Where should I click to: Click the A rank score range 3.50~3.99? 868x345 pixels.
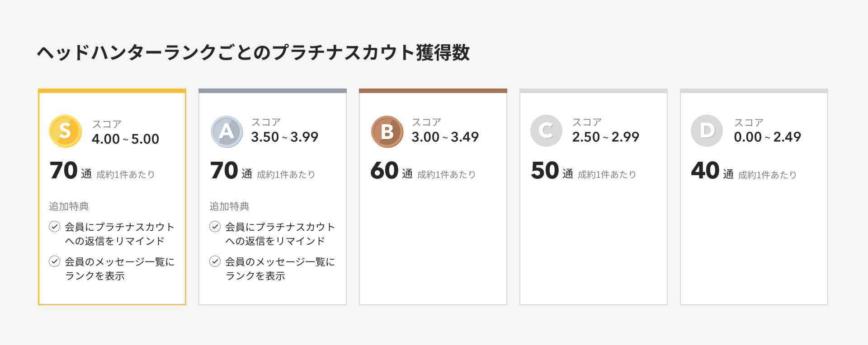point(284,137)
